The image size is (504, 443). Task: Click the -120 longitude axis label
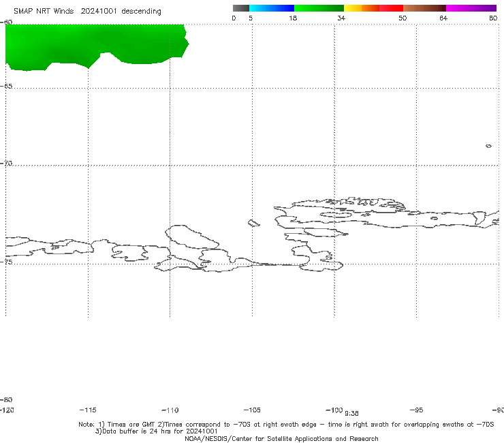click(7, 410)
